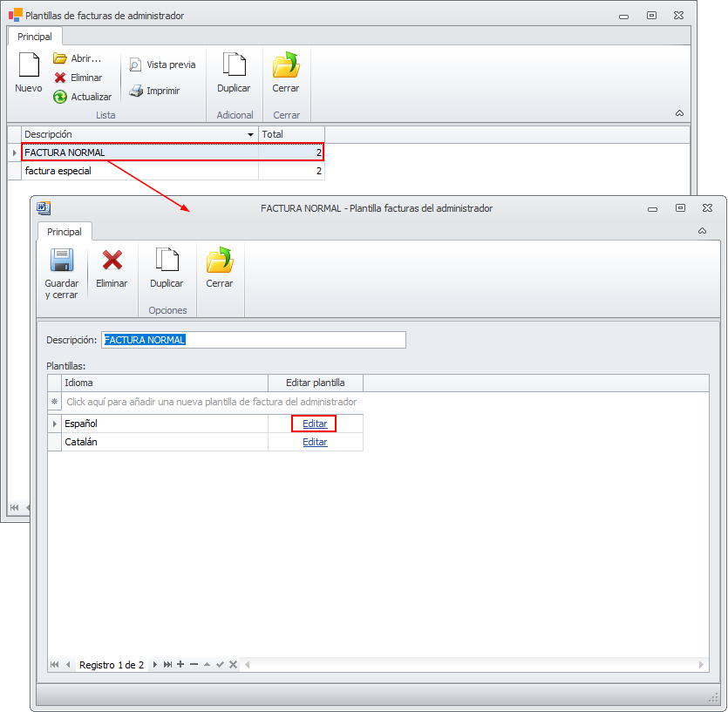Click the minus delete-record navigator button
The width and height of the screenshot is (728, 712).
tap(194, 665)
